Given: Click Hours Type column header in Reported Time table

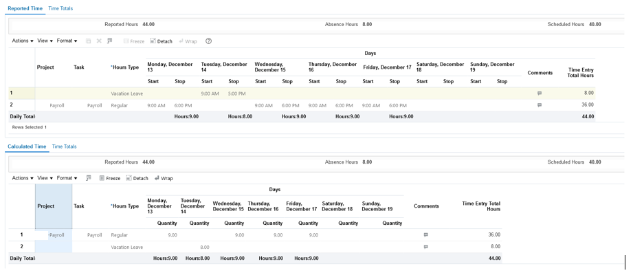Looking at the screenshot, I should point(125,67).
